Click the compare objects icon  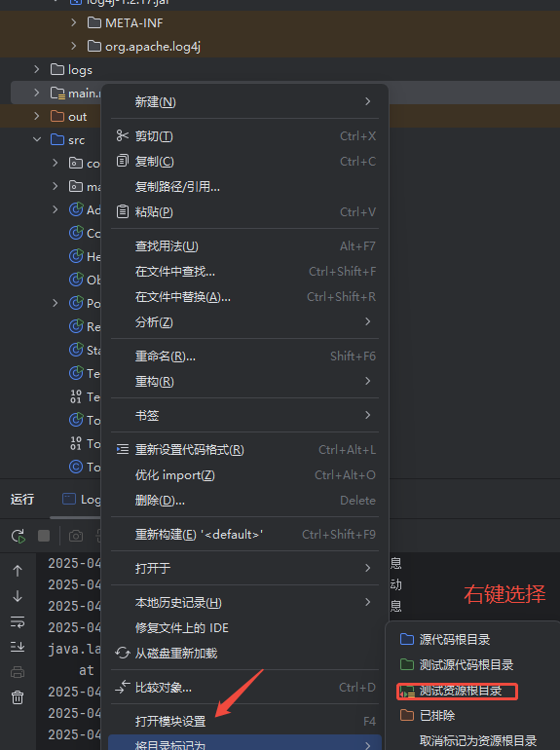click(123, 687)
